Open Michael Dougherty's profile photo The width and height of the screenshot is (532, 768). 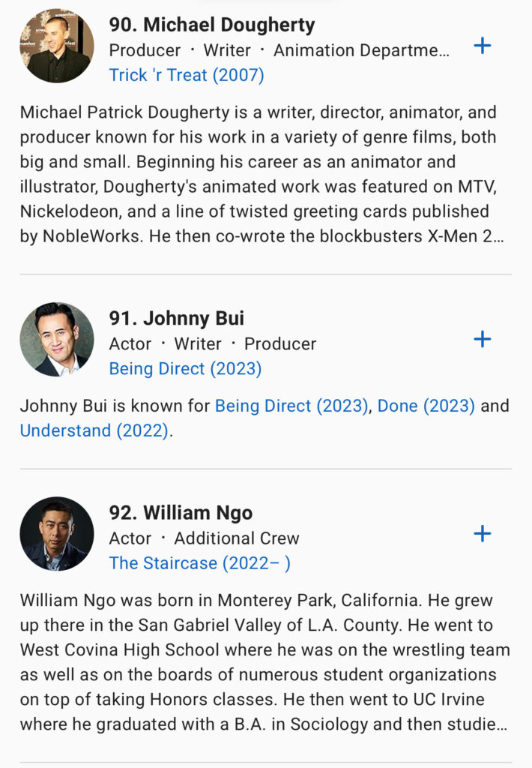click(x=57, y=46)
